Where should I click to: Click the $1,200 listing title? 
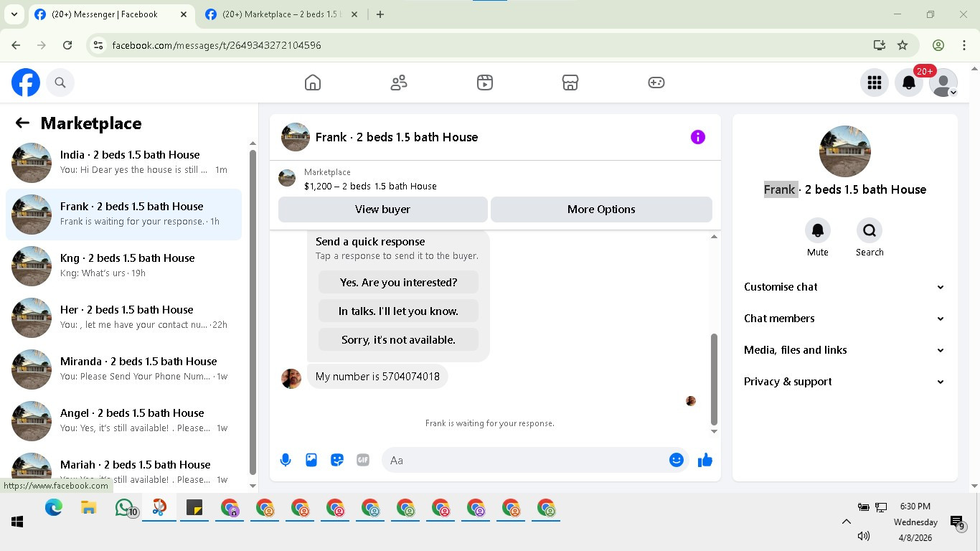pos(370,186)
